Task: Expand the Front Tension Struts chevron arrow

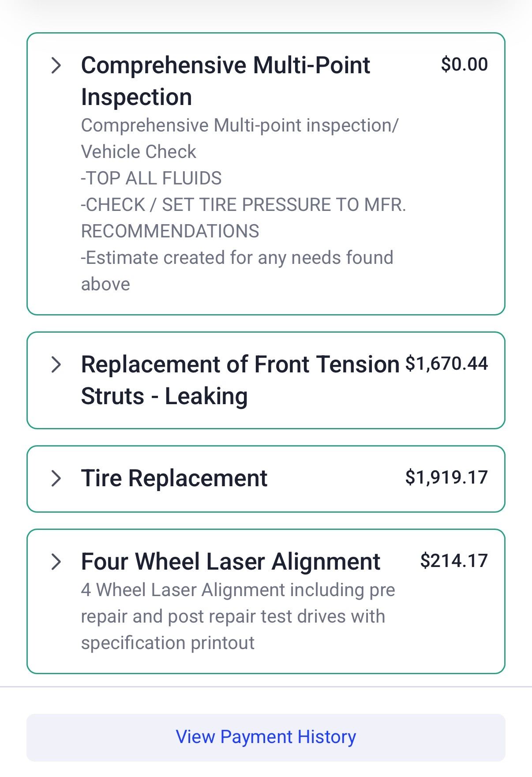Action: [56, 364]
